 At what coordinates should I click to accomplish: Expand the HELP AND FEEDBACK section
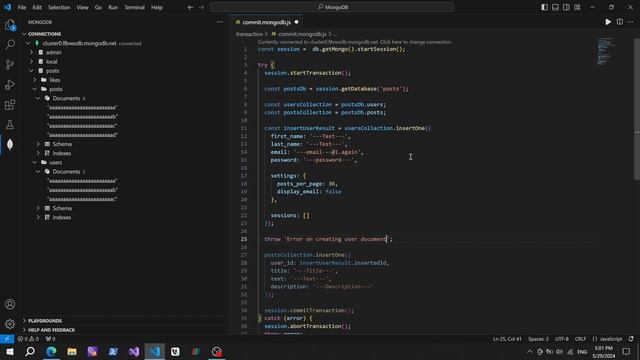coord(51,330)
